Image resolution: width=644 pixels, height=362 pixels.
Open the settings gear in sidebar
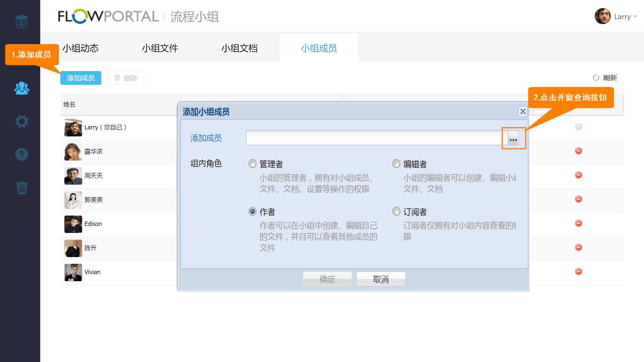pos(21,121)
